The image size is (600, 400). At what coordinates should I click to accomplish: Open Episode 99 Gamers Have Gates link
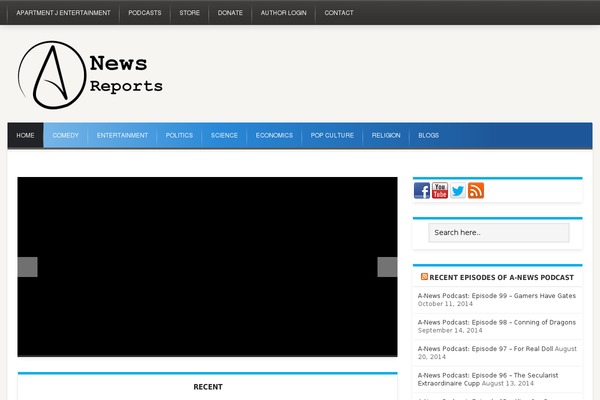tap(497, 296)
